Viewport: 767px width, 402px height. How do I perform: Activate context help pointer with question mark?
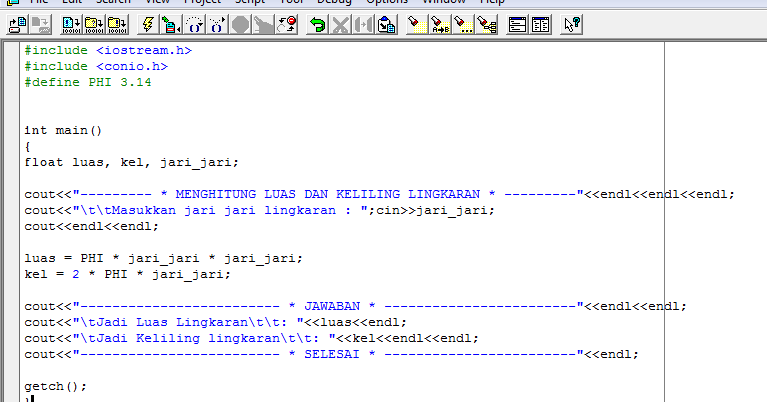coord(571,24)
